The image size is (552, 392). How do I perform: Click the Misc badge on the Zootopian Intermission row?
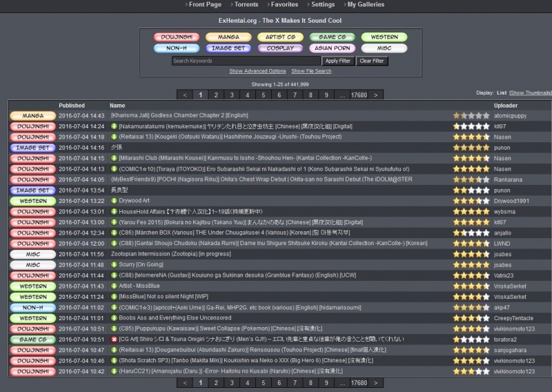point(32,254)
